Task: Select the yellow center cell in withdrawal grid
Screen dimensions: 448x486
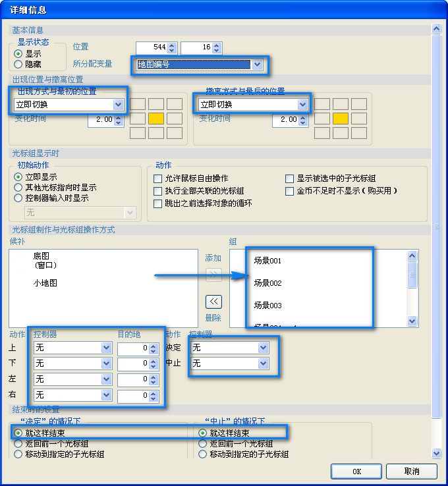Action: pyautogui.click(x=341, y=119)
